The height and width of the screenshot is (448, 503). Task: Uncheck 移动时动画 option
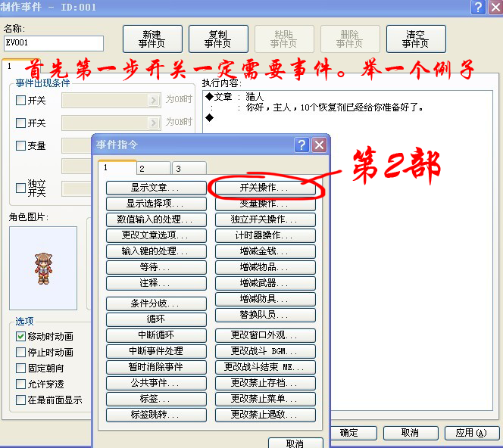pyautogui.click(x=21, y=336)
